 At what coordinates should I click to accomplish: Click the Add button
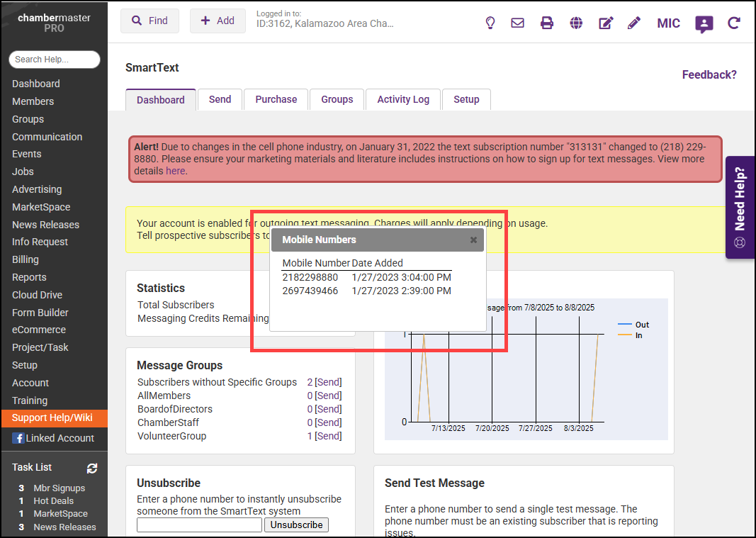click(218, 21)
